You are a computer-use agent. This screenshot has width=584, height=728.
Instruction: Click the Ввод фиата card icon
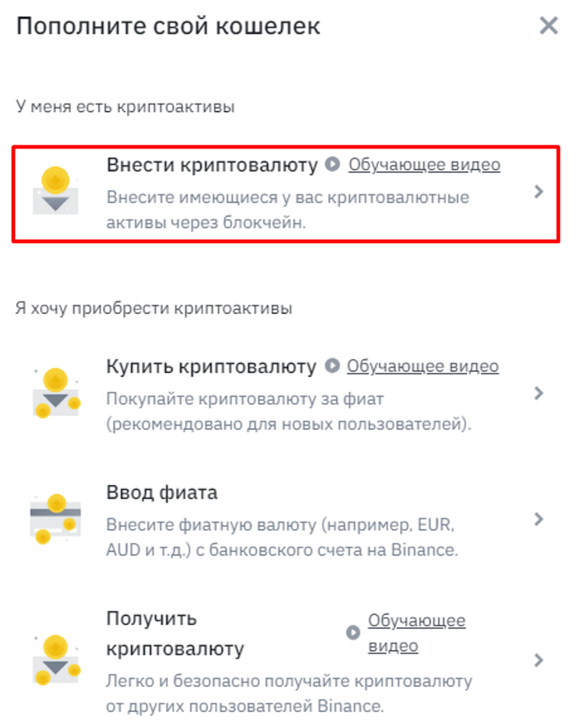tap(56, 519)
